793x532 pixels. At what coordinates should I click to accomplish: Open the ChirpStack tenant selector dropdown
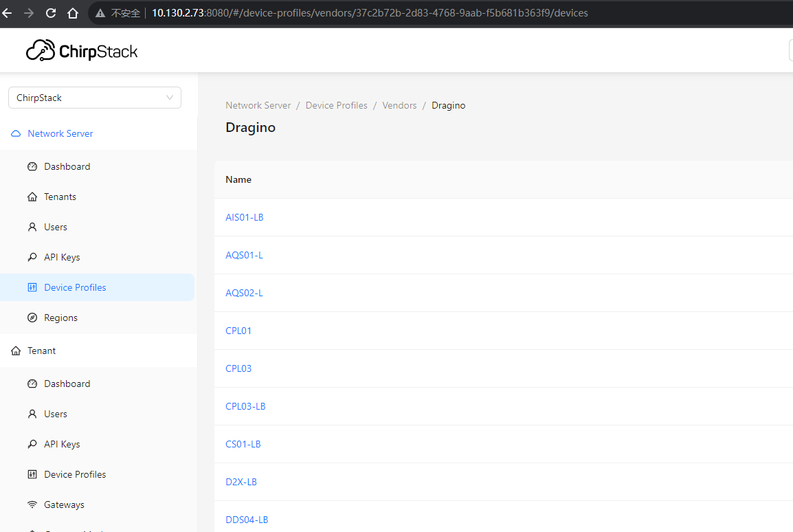[x=95, y=98]
